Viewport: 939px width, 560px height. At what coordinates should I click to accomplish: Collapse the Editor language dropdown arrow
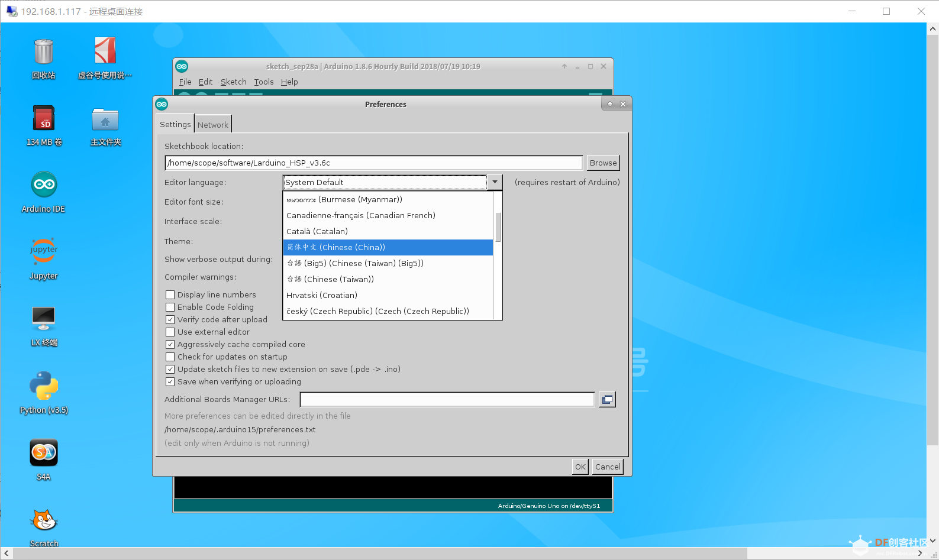pyautogui.click(x=495, y=182)
